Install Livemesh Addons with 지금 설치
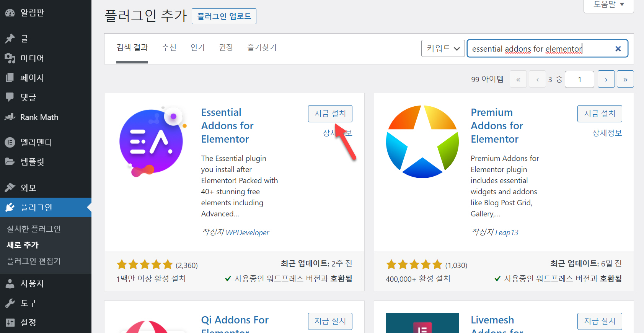 [x=600, y=321]
